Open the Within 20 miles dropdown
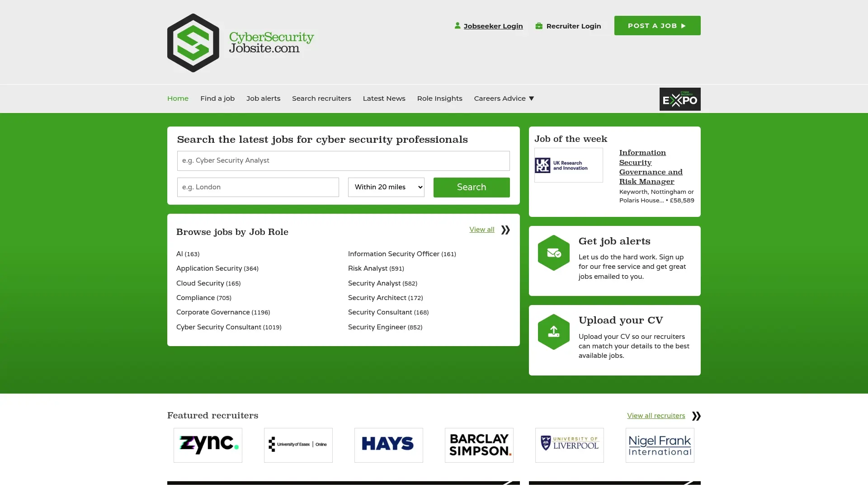The width and height of the screenshot is (868, 488). tap(386, 187)
